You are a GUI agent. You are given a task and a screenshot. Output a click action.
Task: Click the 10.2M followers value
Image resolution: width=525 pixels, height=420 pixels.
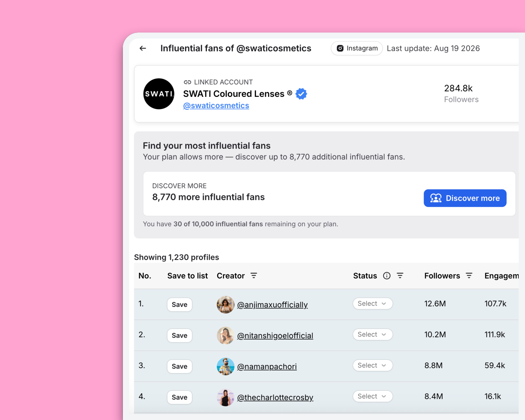[435, 335]
